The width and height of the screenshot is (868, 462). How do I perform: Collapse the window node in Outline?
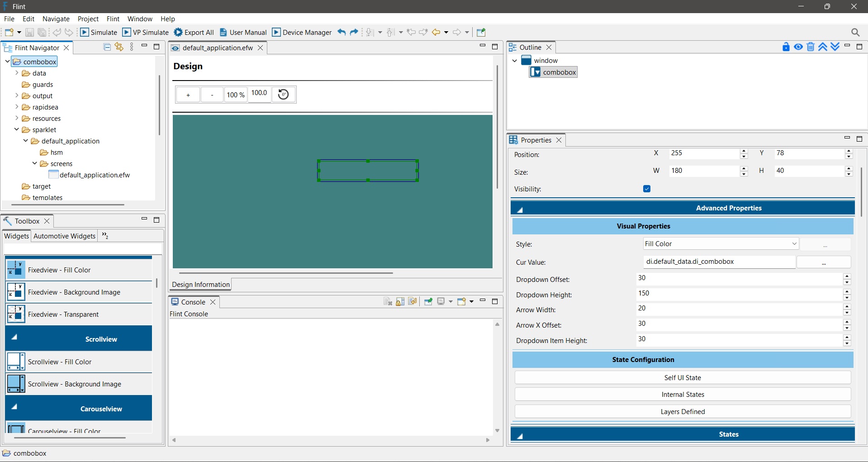pos(515,61)
